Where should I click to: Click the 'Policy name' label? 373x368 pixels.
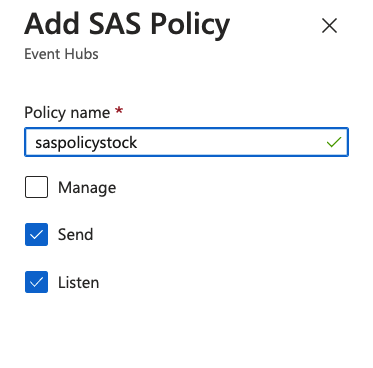pyautogui.click(x=67, y=113)
